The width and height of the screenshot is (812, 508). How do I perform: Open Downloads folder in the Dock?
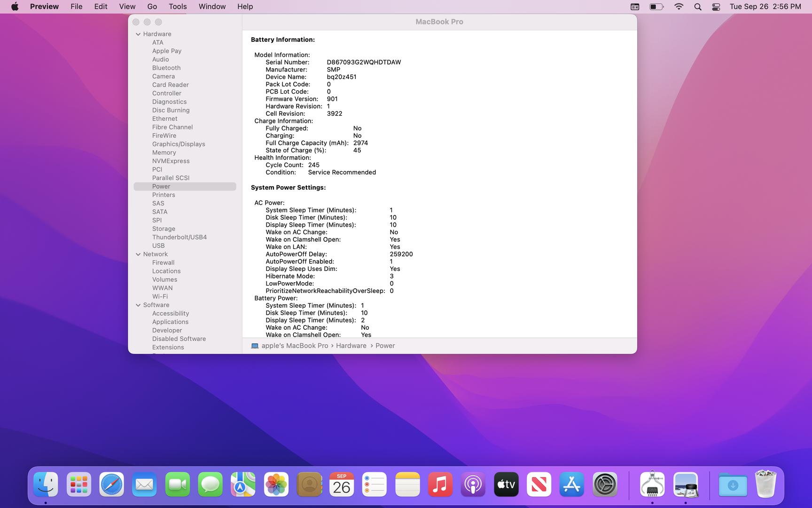(733, 484)
